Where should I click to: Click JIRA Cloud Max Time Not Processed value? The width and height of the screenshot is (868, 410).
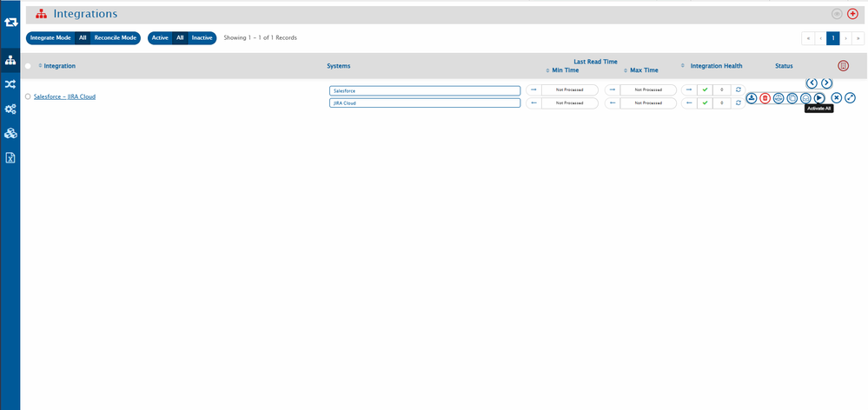coord(648,102)
